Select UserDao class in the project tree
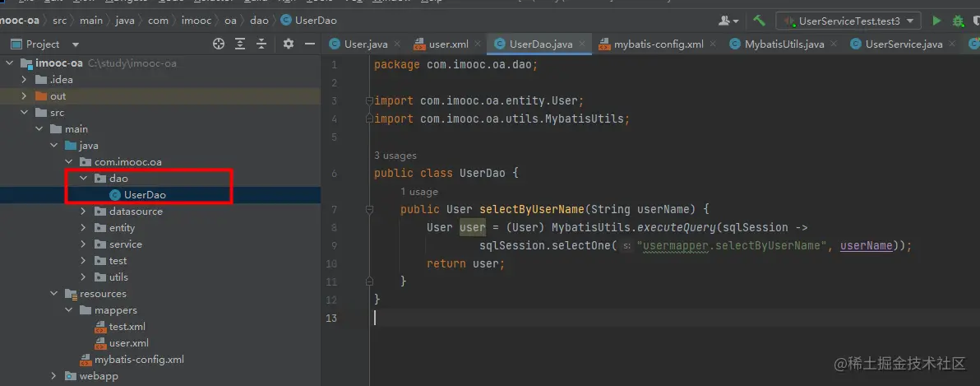 tap(145, 194)
